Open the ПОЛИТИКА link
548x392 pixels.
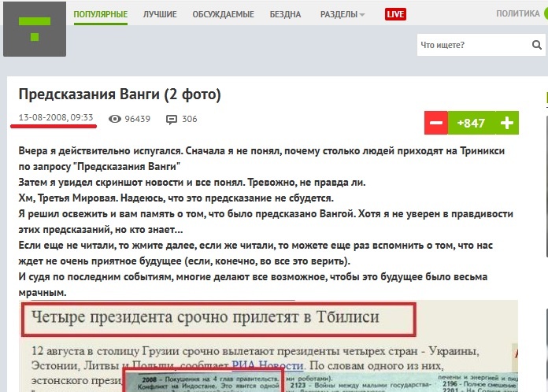pyautogui.click(x=518, y=13)
